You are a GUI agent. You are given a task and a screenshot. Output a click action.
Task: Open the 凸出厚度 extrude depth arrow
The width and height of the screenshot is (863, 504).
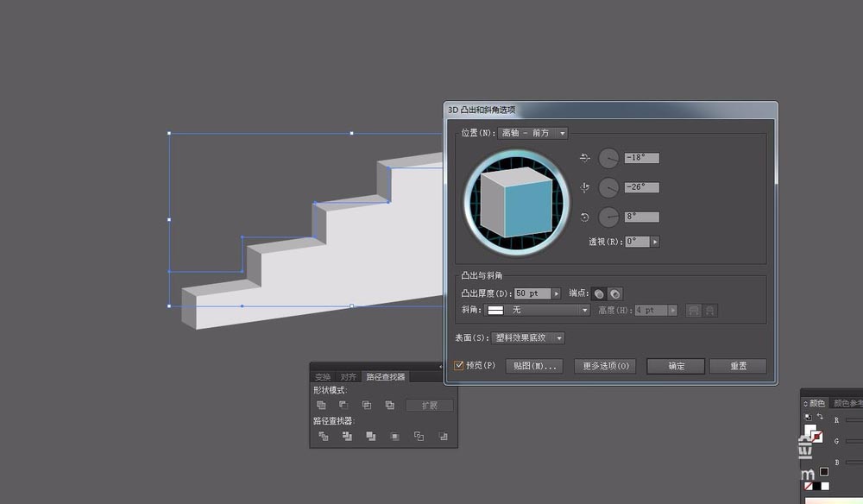(x=557, y=293)
